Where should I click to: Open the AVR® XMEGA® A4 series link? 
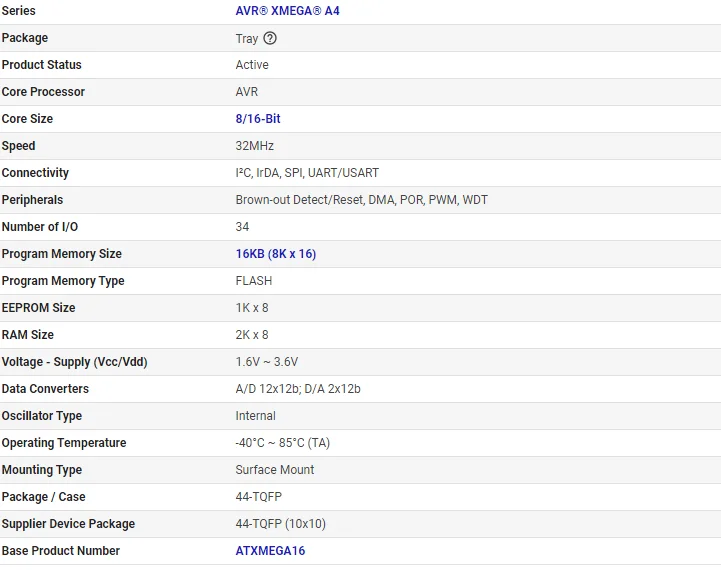point(294,11)
